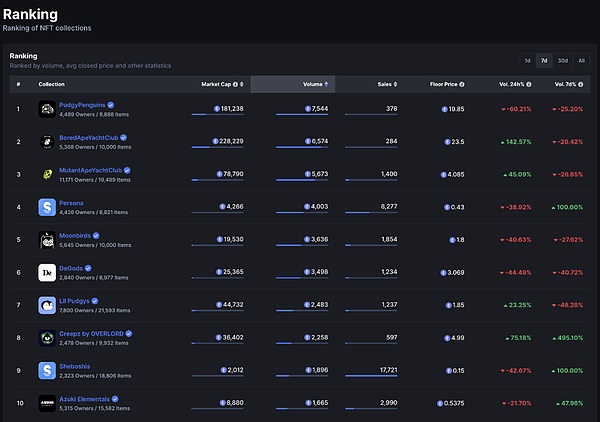Select the 30d time range
This screenshot has width=600, height=422.
562,60
